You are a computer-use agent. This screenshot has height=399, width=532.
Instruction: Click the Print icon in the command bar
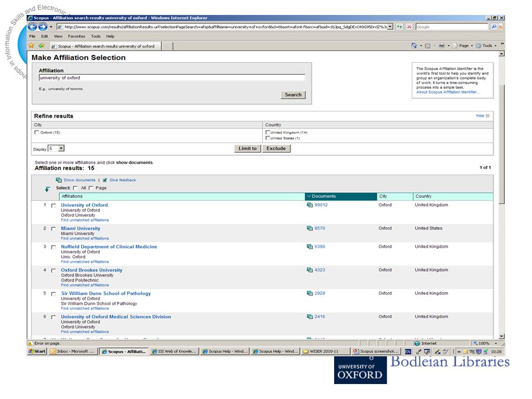(442, 45)
